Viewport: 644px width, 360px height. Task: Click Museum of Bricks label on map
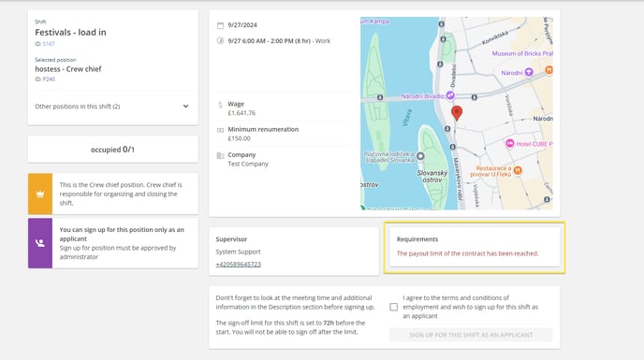coord(522,53)
